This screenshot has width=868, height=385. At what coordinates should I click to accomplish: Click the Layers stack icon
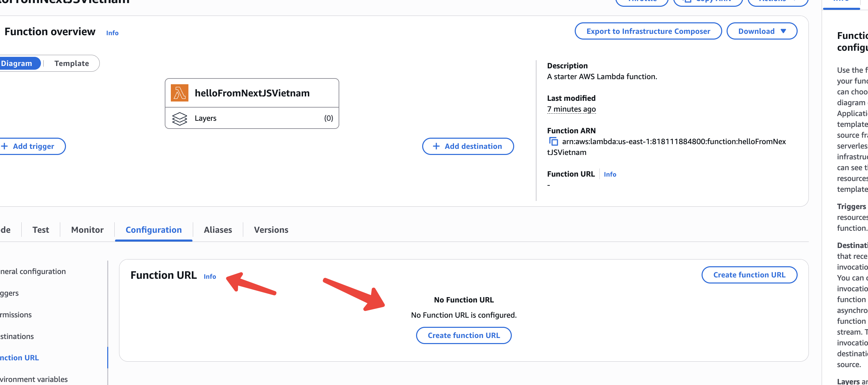pos(179,118)
